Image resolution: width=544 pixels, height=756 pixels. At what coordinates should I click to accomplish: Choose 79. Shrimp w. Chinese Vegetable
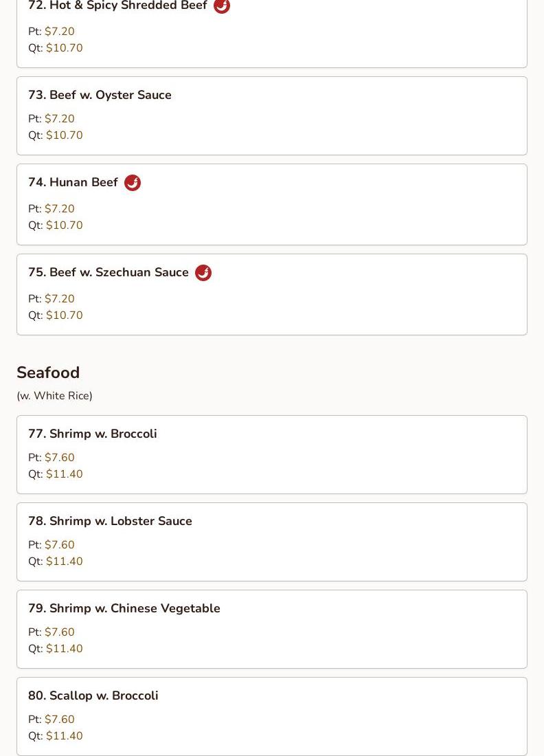point(272,629)
